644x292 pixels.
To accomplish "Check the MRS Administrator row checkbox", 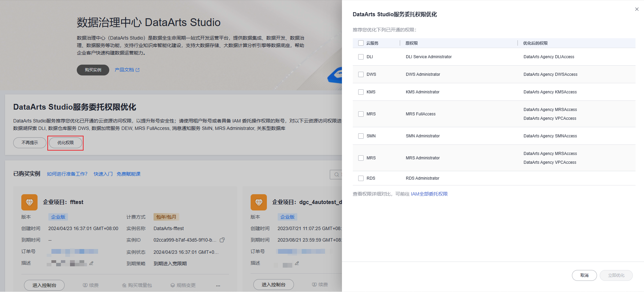I will coord(361,158).
